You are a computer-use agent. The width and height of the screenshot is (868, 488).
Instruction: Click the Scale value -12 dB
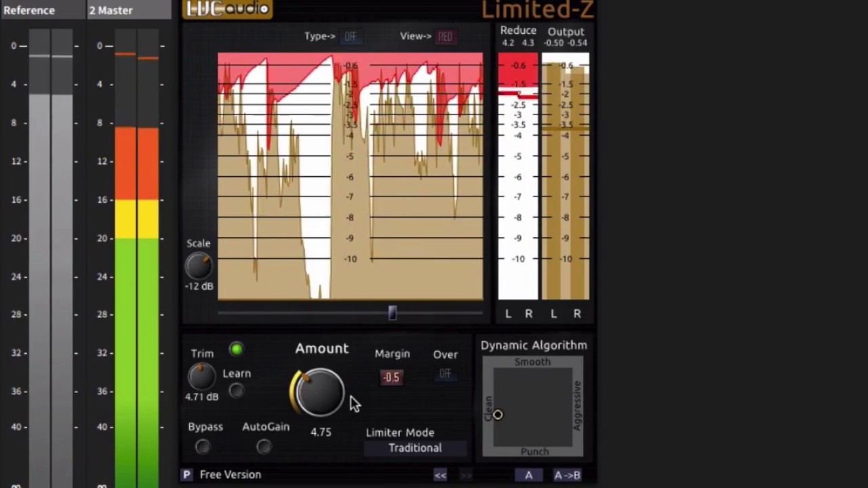[199, 287]
